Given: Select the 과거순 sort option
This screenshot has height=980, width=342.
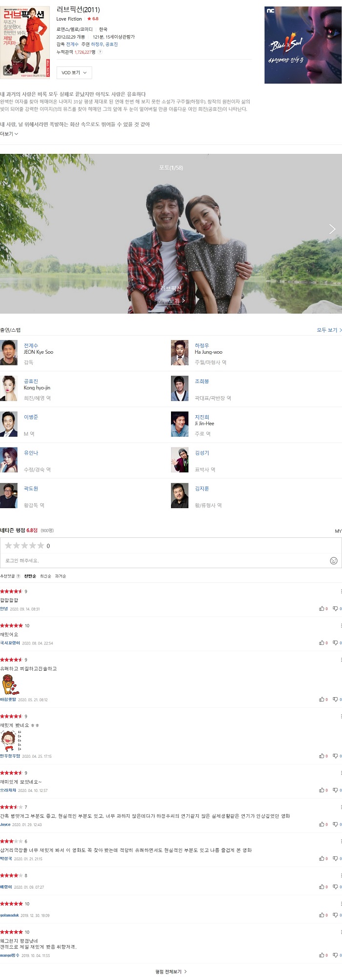Looking at the screenshot, I should click(61, 576).
